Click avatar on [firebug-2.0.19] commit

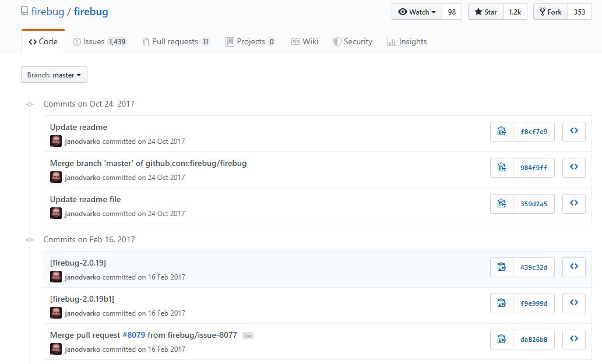pos(56,277)
